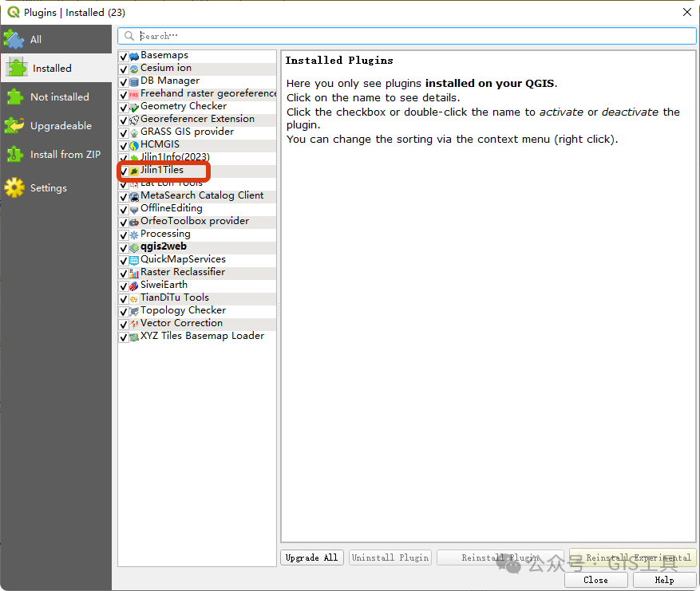Show the Upgradeable plugins tab
Viewport: 700px width, 591px height.
tap(56, 125)
